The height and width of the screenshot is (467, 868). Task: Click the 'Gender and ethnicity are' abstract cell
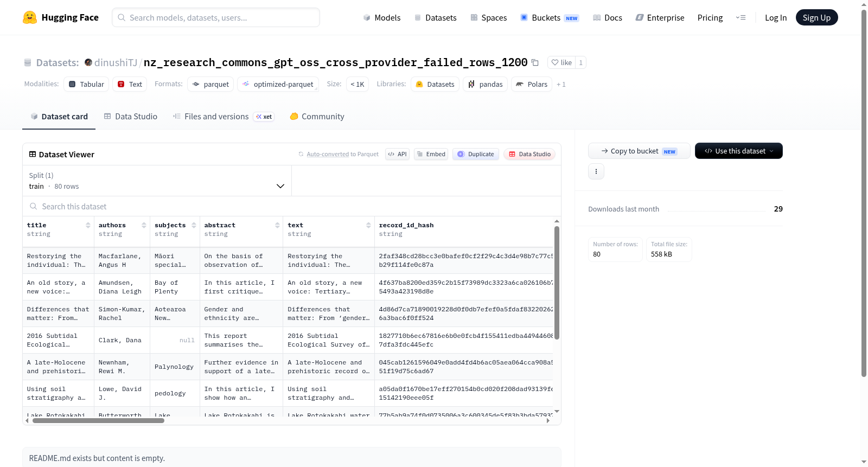(x=241, y=314)
